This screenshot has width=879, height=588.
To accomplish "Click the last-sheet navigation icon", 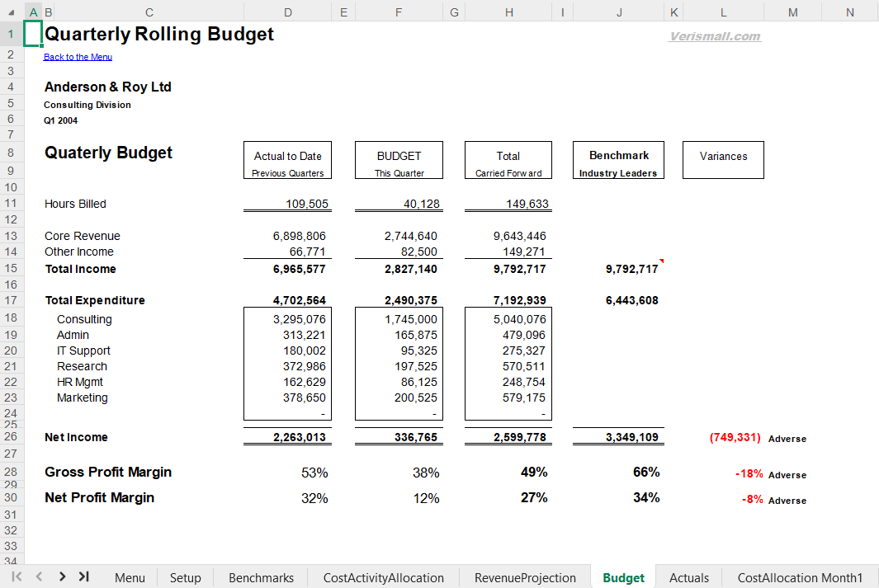I will [x=83, y=577].
